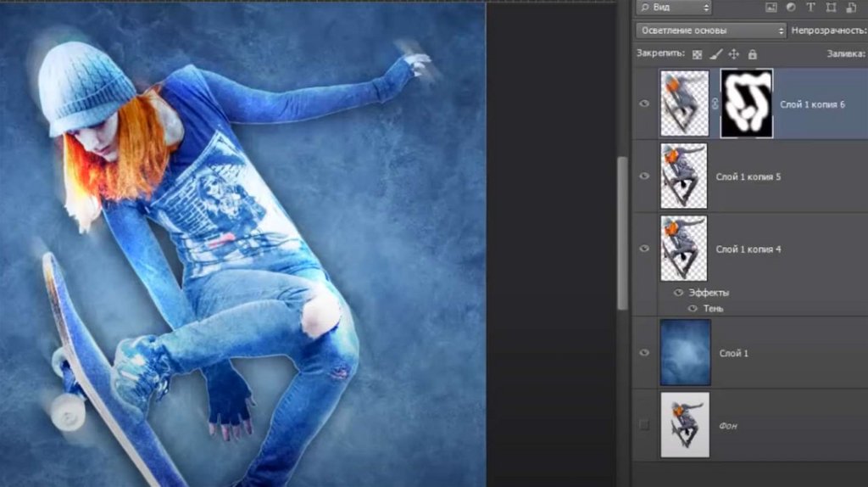Click the shape layer filter icon
This screenshot has height=487, width=868.
click(830, 8)
